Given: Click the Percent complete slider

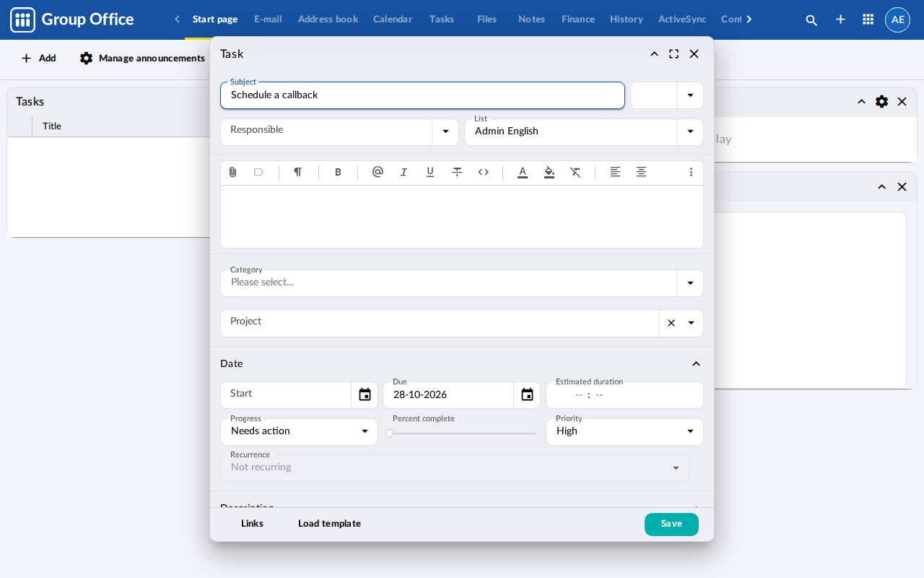Looking at the screenshot, I should pyautogui.click(x=462, y=433).
